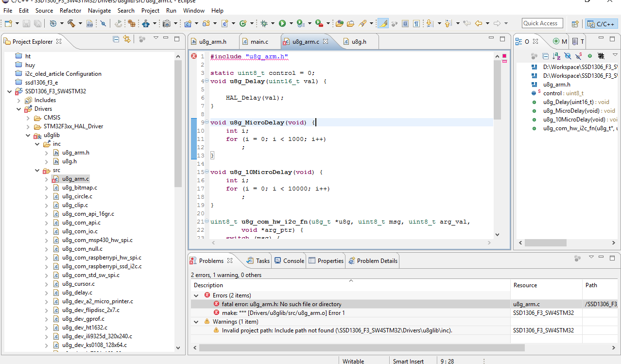Collapse all in Project Explorer toolbar

[116, 39]
